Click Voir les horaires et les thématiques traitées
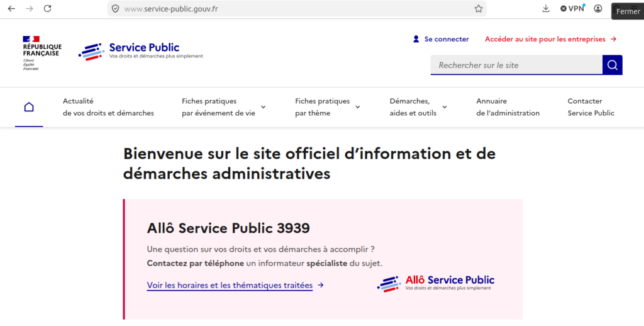The width and height of the screenshot is (644, 326). pyautogui.click(x=230, y=285)
